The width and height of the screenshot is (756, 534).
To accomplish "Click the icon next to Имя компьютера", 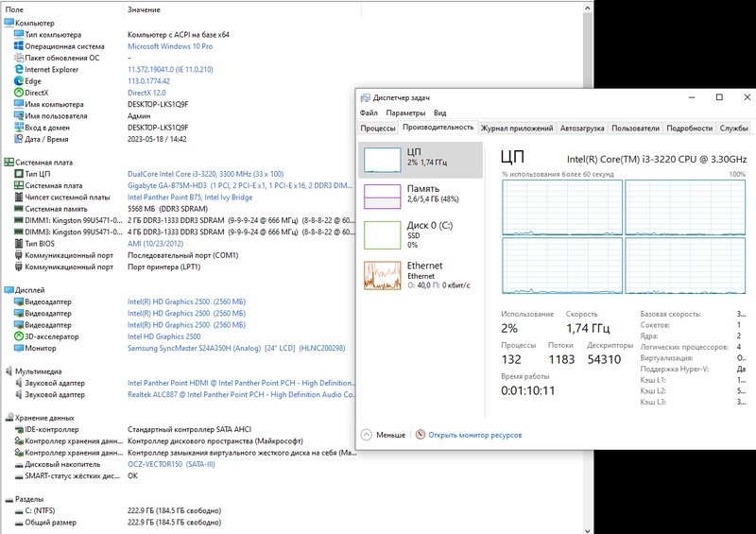I will (19, 104).
